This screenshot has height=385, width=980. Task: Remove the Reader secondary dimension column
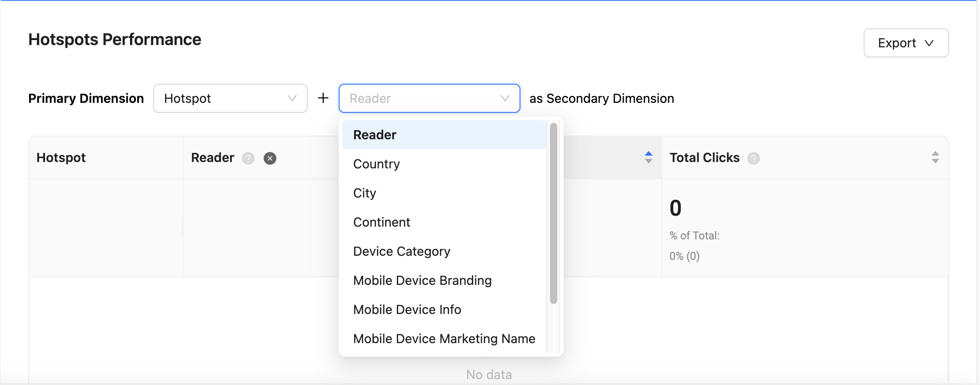tap(270, 158)
